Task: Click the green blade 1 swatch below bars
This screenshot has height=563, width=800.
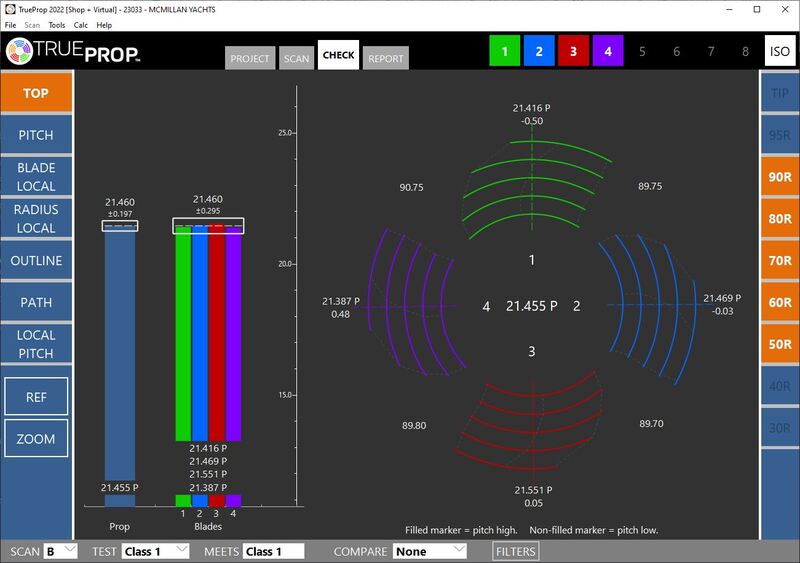Action: coord(183,500)
